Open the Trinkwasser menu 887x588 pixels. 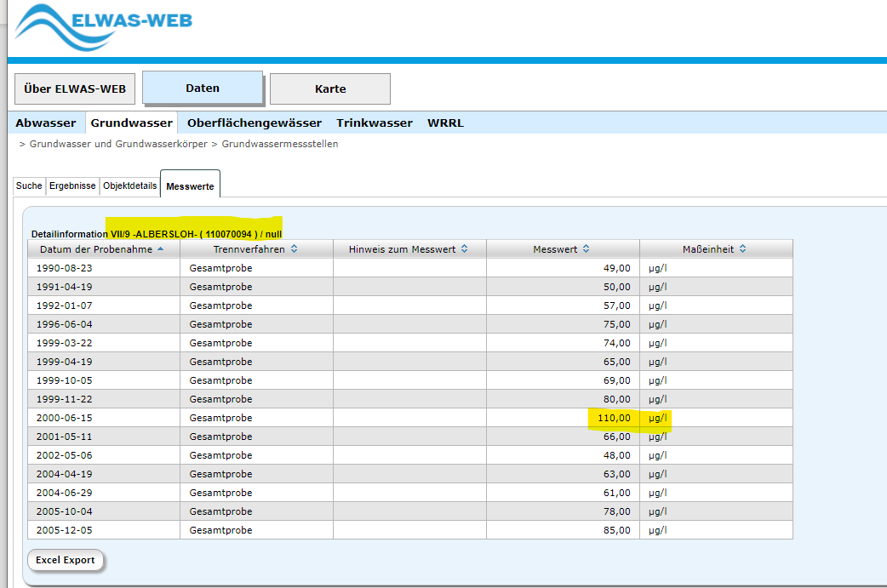[375, 123]
